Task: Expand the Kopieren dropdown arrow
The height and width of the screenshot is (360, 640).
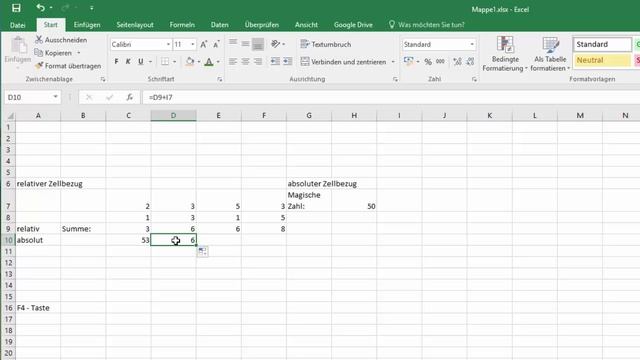Action: pos(78,53)
